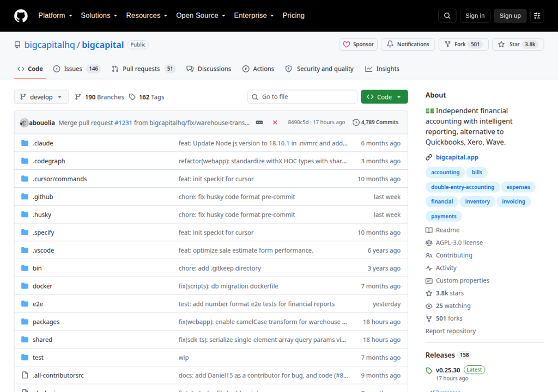558x392 pixels.
Task: Click the AGPL-3.0 license scale icon
Action: click(x=429, y=243)
